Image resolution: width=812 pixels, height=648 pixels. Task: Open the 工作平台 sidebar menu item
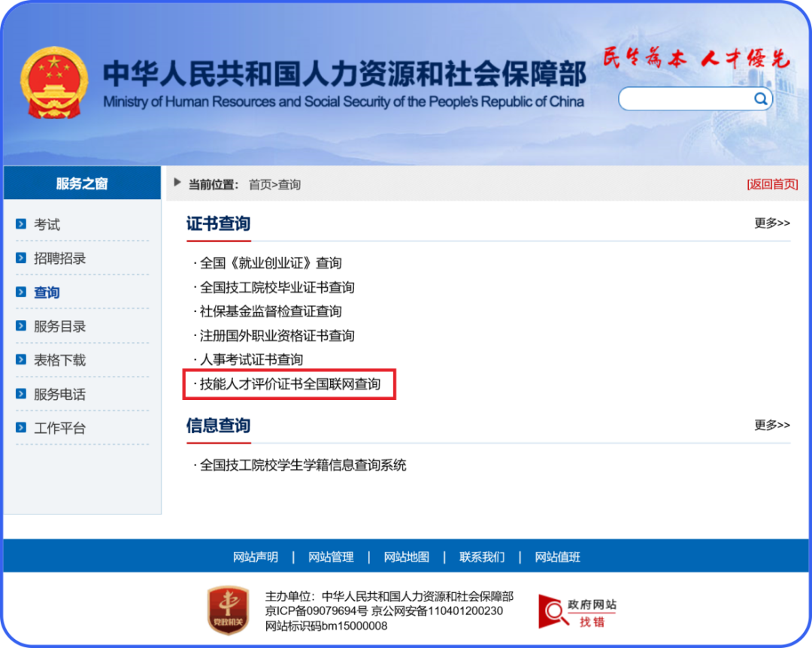[x=59, y=428]
